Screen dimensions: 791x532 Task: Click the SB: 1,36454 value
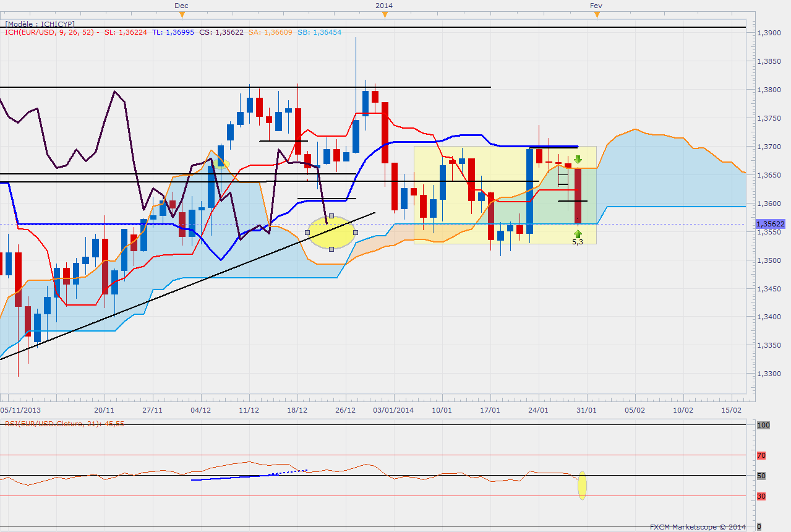coord(318,32)
